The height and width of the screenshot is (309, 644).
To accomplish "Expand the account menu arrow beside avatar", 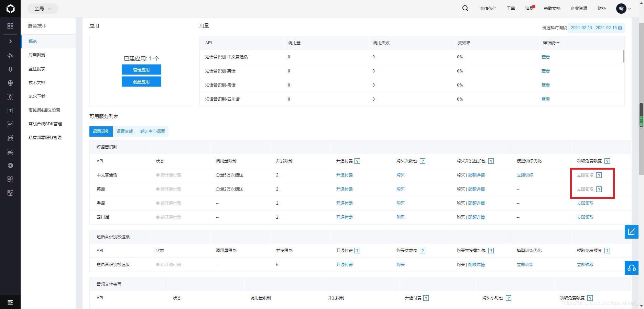I will tap(630, 9).
